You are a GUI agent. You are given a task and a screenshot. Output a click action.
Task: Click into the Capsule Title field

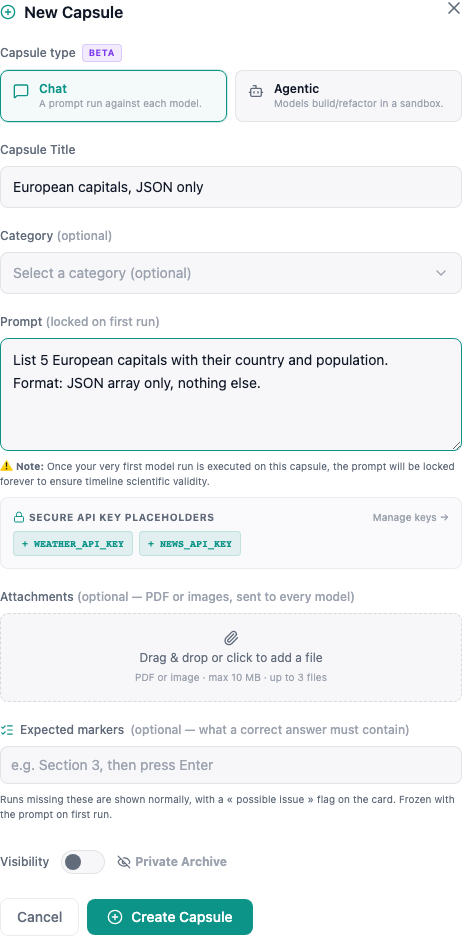(x=231, y=187)
